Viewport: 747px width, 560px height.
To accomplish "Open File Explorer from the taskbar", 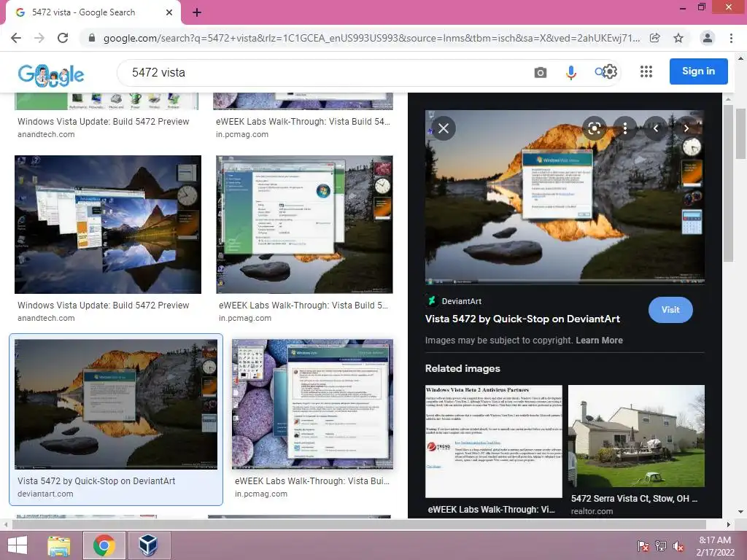I will pyautogui.click(x=59, y=545).
